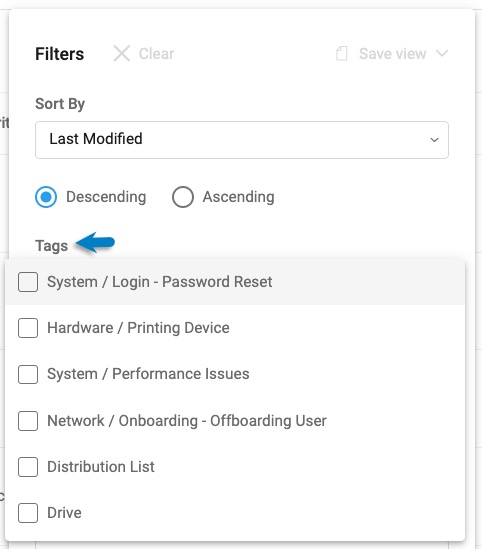The height and width of the screenshot is (549, 482).
Task: Enable Network / Onboarding - Offboarding User checkbox
Action: [28, 421]
